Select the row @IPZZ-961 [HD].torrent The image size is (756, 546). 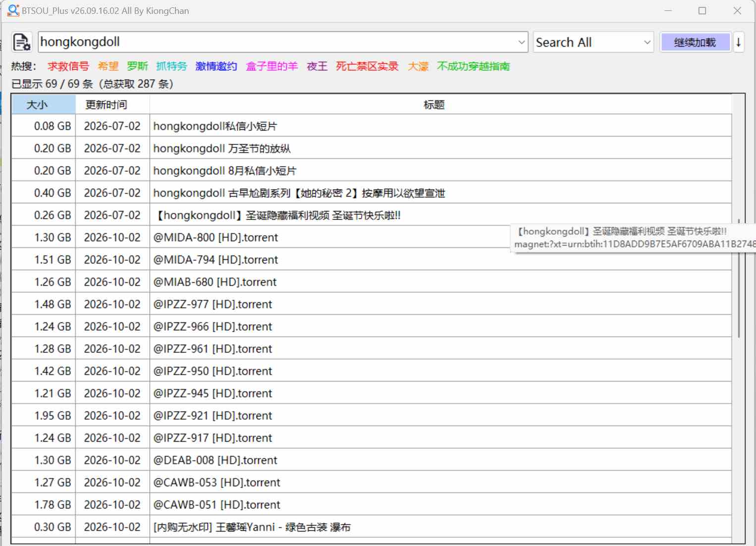tap(372, 349)
